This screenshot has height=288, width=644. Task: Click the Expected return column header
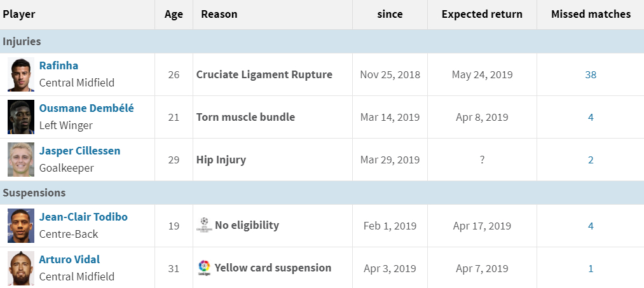click(x=482, y=14)
